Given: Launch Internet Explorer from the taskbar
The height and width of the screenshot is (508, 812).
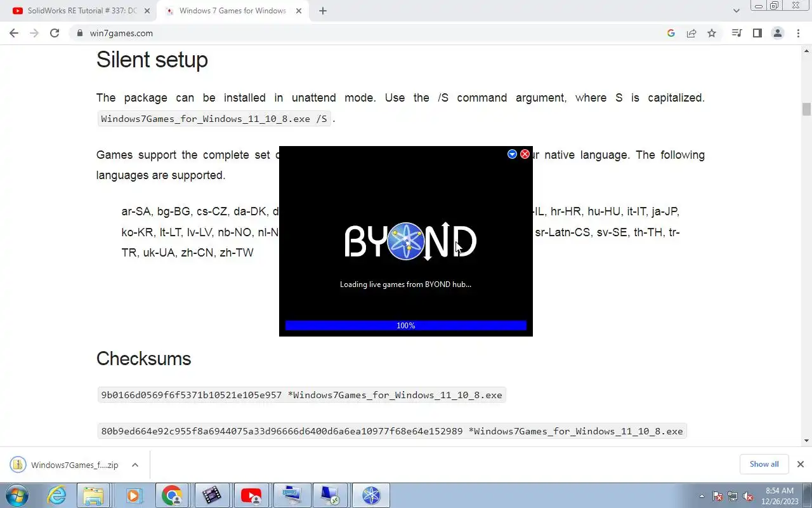Looking at the screenshot, I should coord(57,495).
